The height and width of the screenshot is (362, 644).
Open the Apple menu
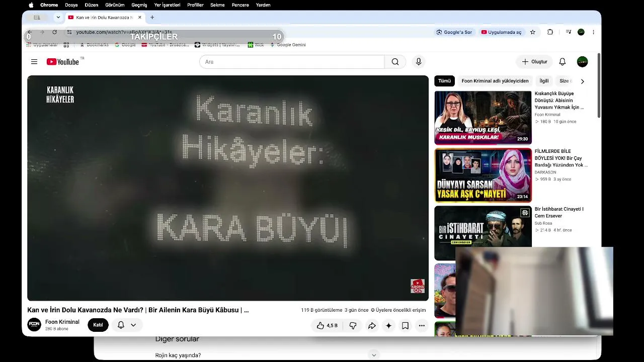click(x=31, y=5)
